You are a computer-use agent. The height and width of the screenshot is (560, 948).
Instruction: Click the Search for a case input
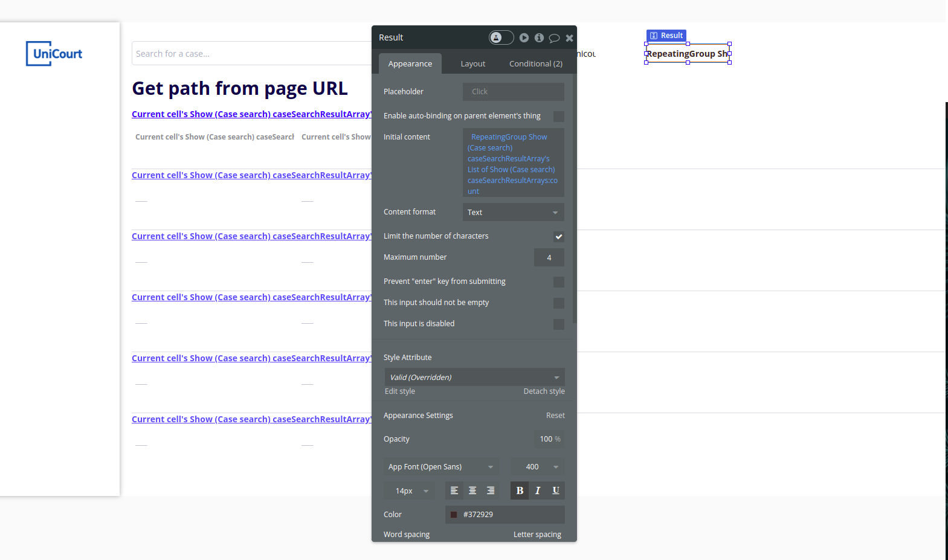(x=252, y=54)
